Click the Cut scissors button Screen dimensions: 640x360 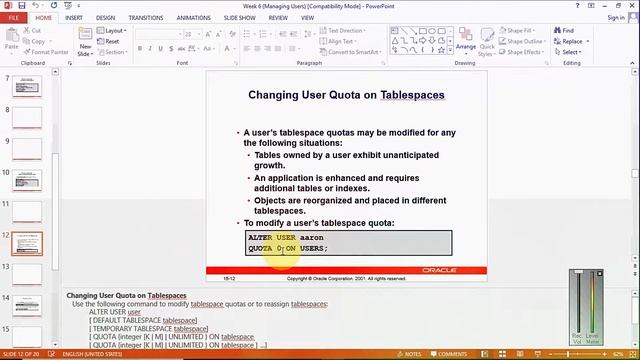(32, 31)
